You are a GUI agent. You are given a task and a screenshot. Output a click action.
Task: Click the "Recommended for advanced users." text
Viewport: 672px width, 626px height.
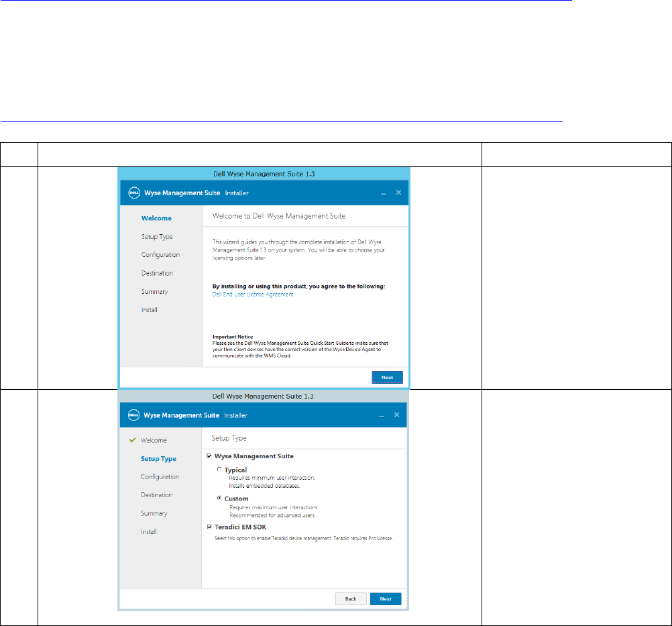(272, 515)
